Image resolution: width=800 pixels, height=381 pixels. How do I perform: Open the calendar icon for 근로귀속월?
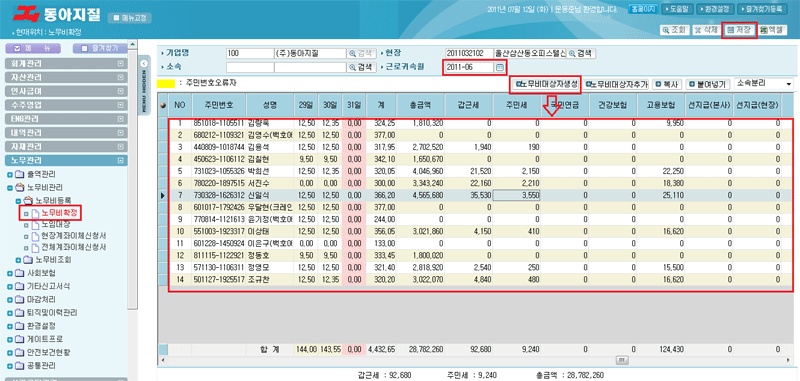[x=500, y=67]
